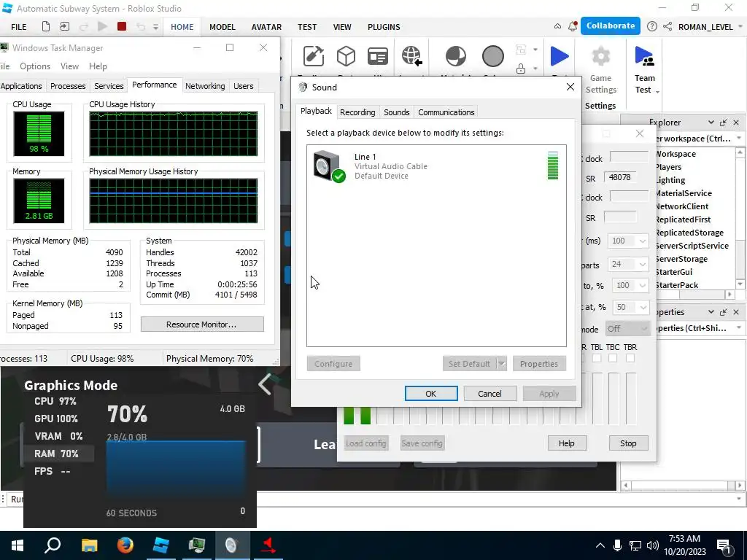
Task: Click the Collaborate button
Action: coord(611,26)
